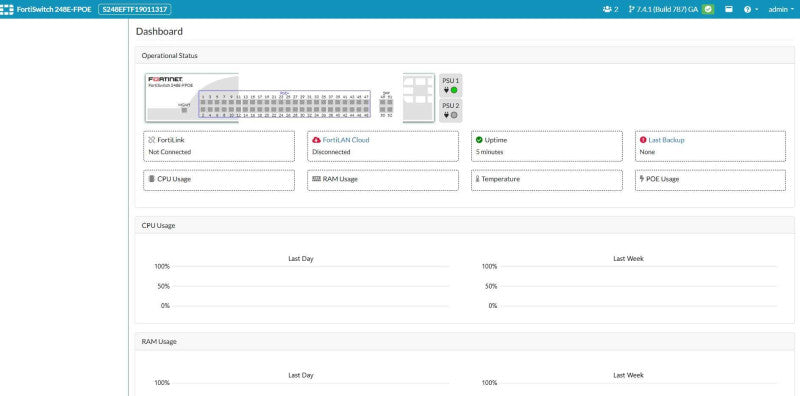Click the Last Backup value None
The height and width of the screenshot is (396, 800).
click(647, 152)
